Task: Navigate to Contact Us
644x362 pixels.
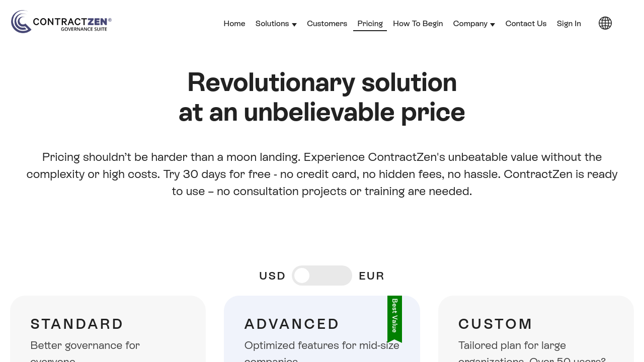Action: 526,24
